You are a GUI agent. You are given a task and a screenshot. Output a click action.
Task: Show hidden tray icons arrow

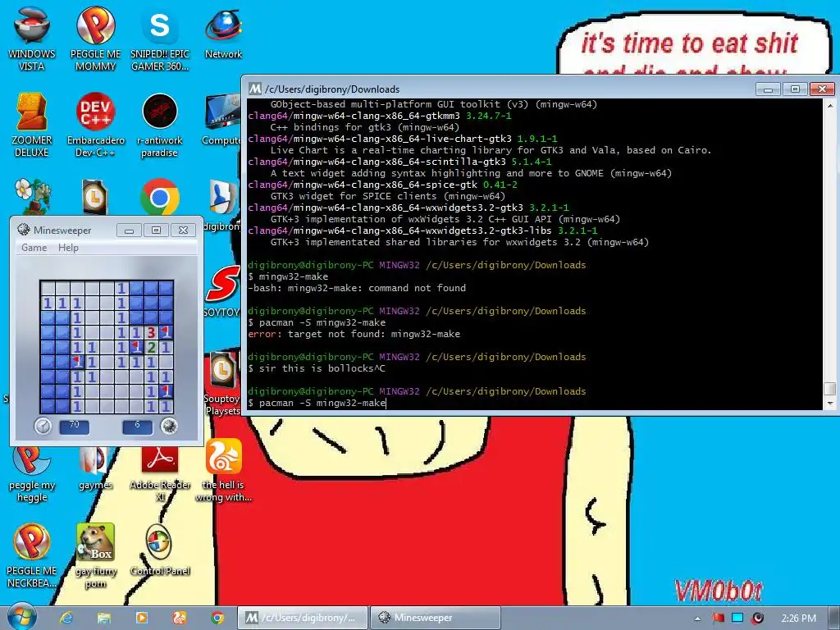697,619
